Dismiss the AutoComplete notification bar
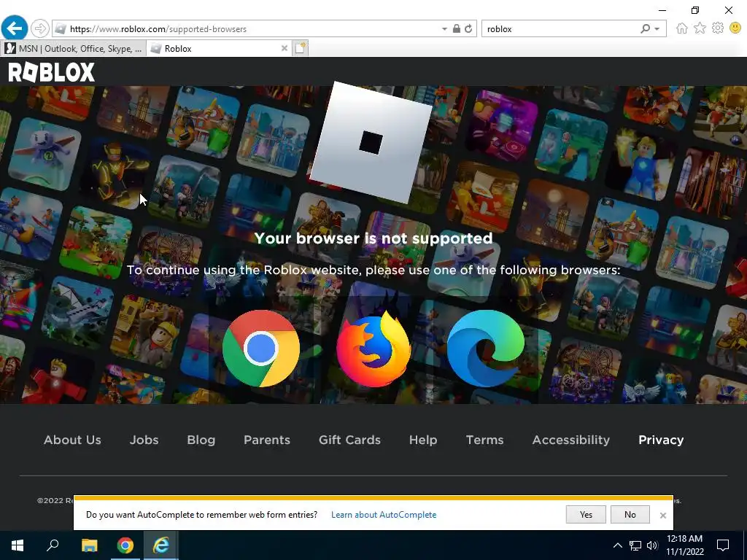747x560 pixels. pyautogui.click(x=662, y=515)
